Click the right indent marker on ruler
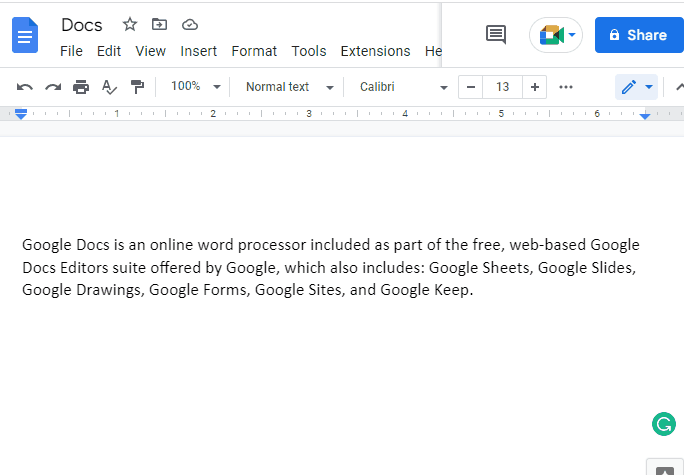The width and height of the screenshot is (684, 475). tap(645, 116)
